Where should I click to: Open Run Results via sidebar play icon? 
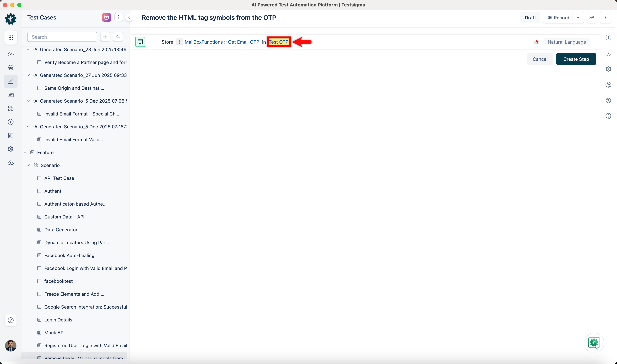tap(11, 122)
